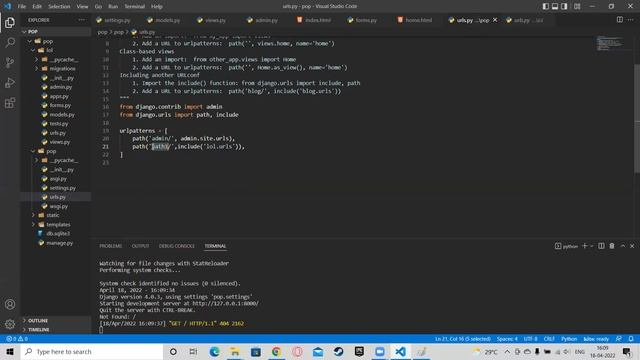Click errors and warnings status indicator

point(17,339)
